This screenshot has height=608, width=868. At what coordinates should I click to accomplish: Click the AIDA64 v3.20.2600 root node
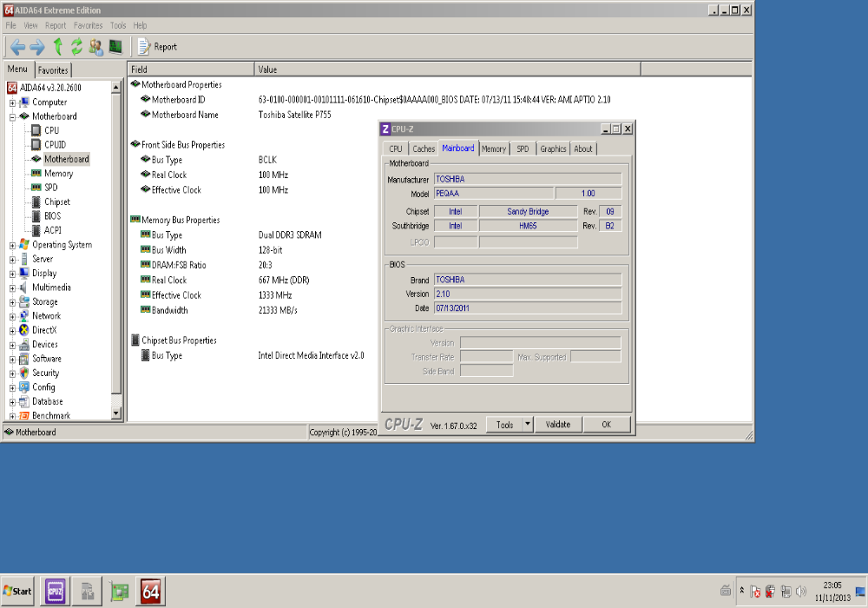tap(50, 88)
